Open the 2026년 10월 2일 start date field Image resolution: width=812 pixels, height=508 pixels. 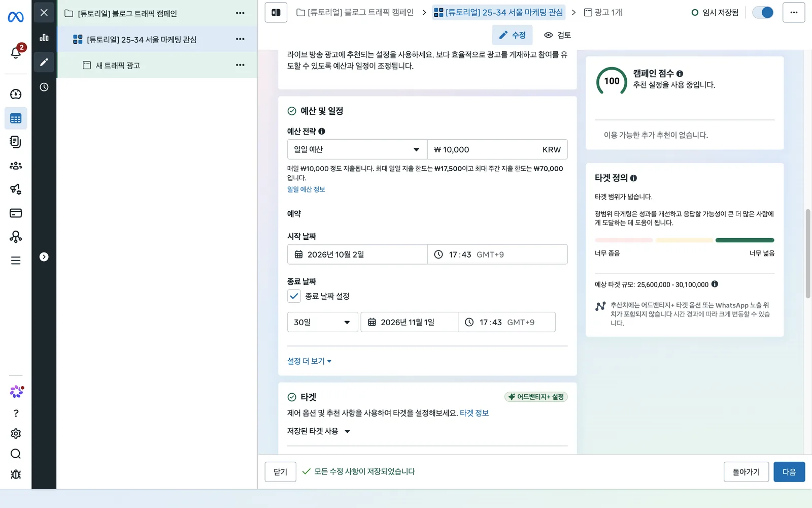357,255
